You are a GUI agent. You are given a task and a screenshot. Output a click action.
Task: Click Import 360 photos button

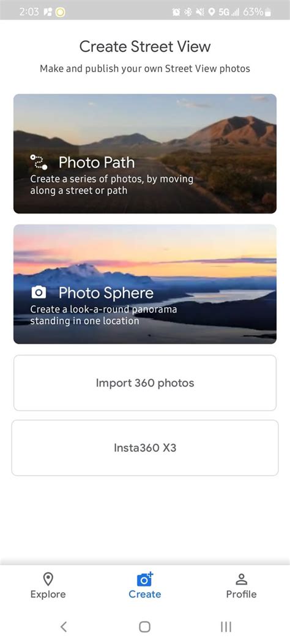coord(145,383)
